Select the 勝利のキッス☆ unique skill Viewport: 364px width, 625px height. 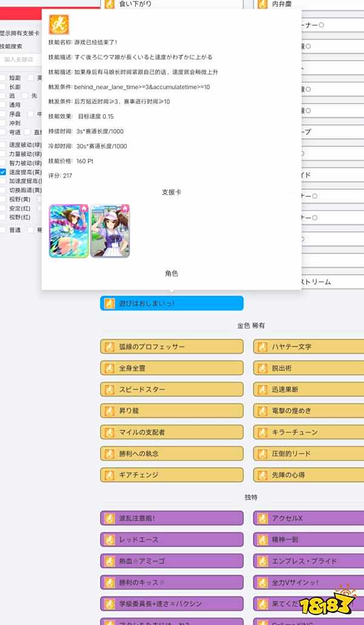tap(172, 583)
